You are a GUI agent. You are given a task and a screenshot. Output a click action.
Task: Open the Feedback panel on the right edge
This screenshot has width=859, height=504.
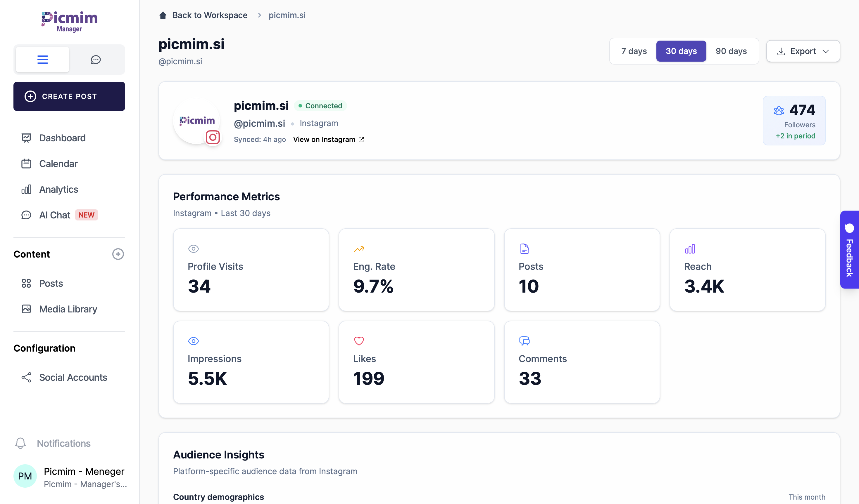coord(850,250)
